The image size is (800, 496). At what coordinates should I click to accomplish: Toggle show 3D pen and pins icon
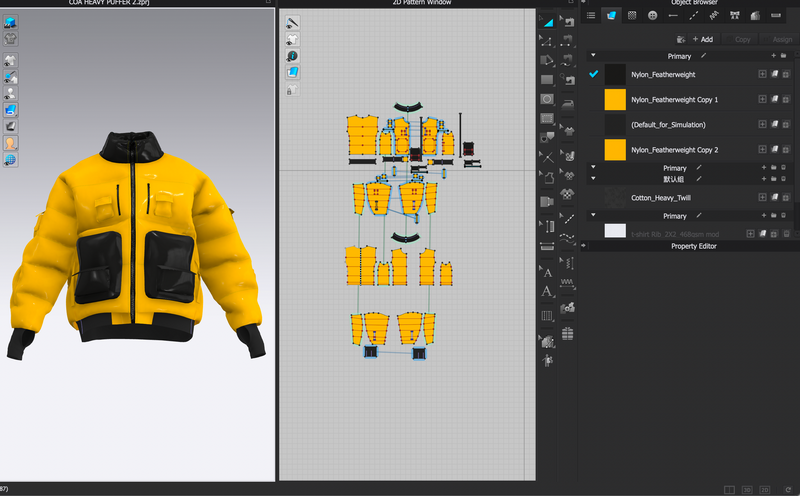click(10, 77)
